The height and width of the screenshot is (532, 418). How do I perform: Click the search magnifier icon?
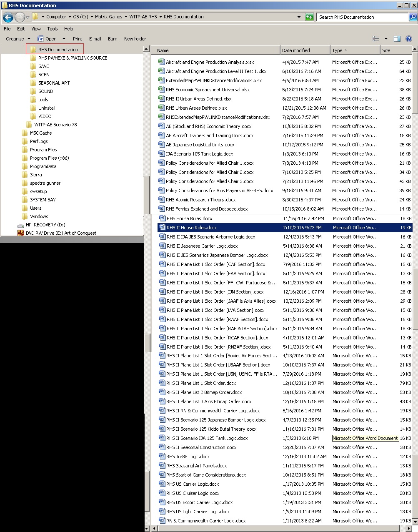pos(413,17)
